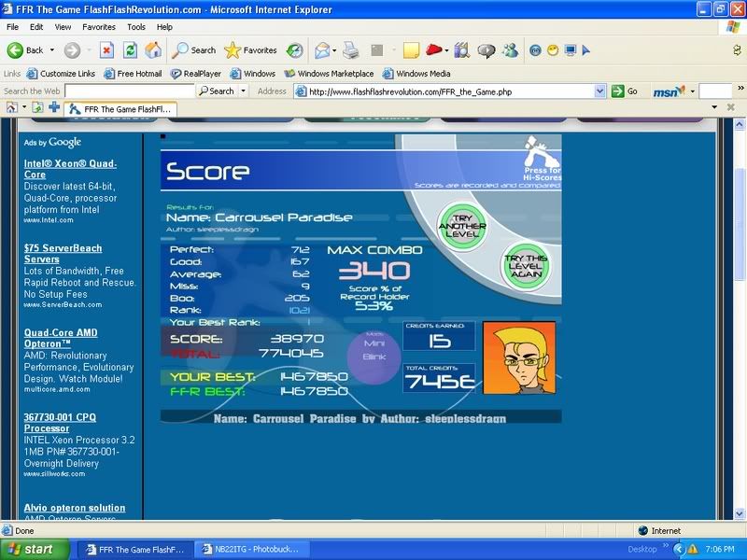Image resolution: width=747 pixels, height=560 pixels.
Task: Open the Favorites star button
Action: pos(251,50)
